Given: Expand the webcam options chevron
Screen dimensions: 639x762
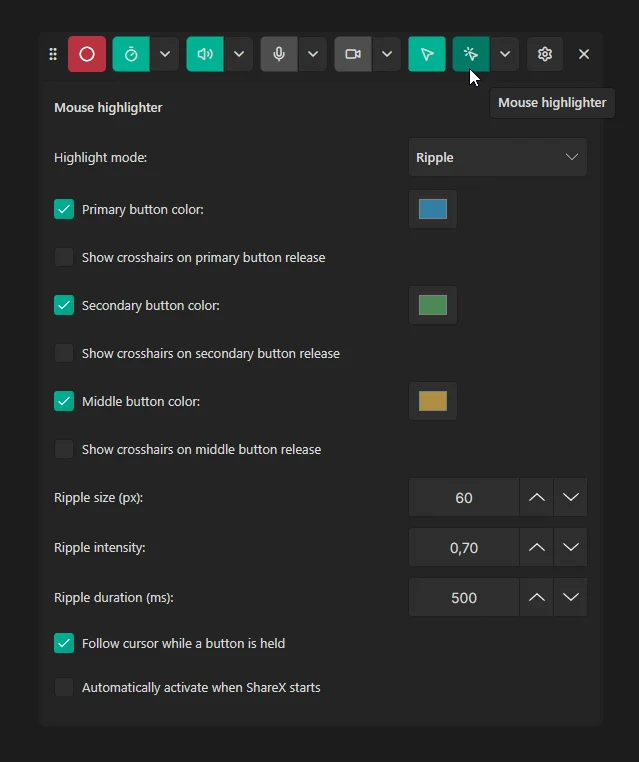Looking at the screenshot, I should [386, 54].
